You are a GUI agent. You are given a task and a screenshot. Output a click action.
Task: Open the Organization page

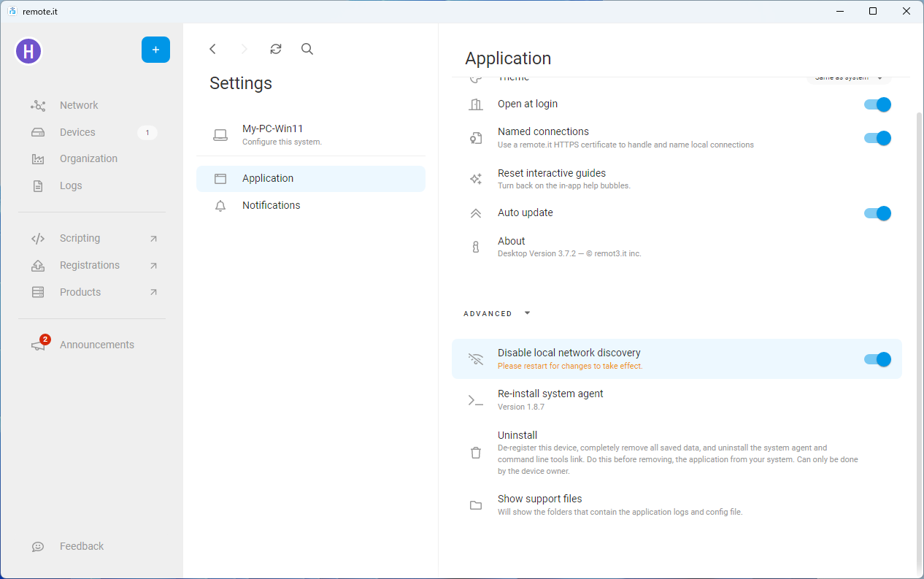click(x=92, y=159)
